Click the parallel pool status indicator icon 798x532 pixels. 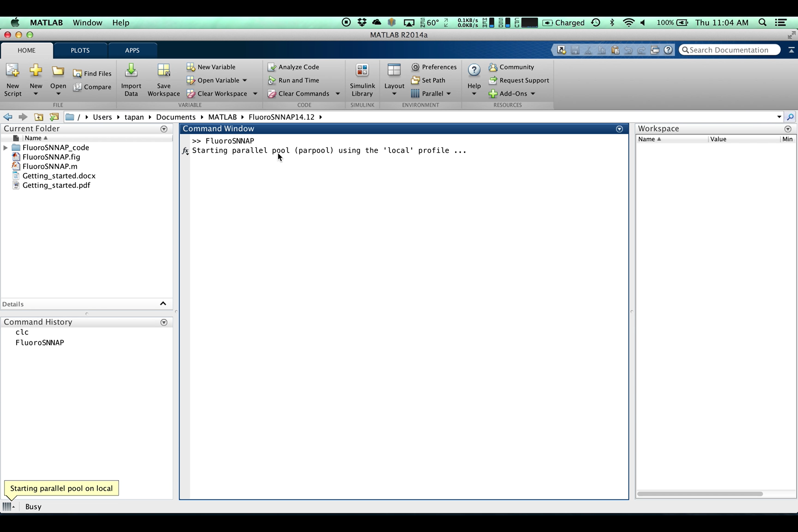8,507
